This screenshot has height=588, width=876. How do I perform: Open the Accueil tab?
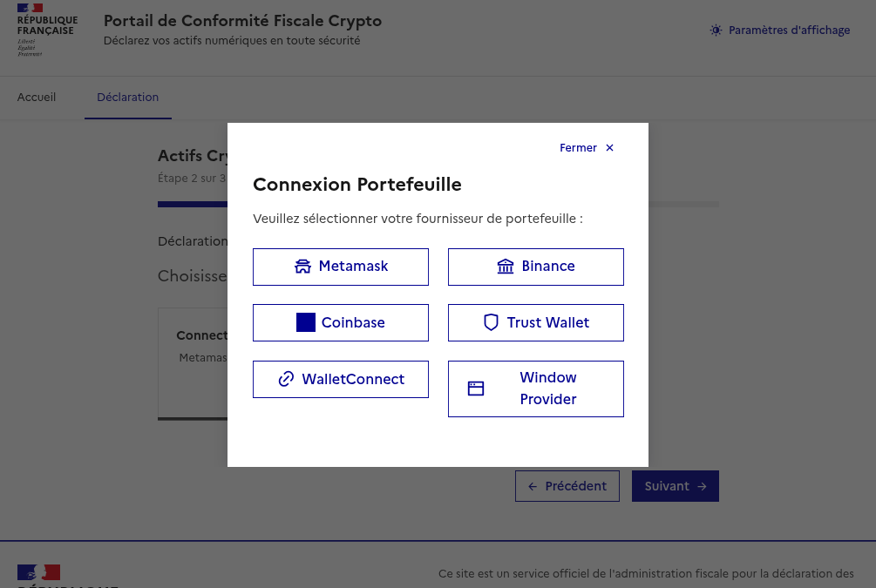tap(37, 98)
